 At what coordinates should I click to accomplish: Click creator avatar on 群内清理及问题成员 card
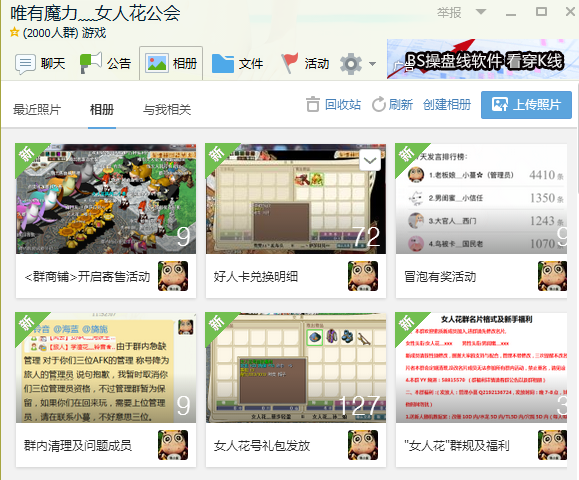pos(173,445)
